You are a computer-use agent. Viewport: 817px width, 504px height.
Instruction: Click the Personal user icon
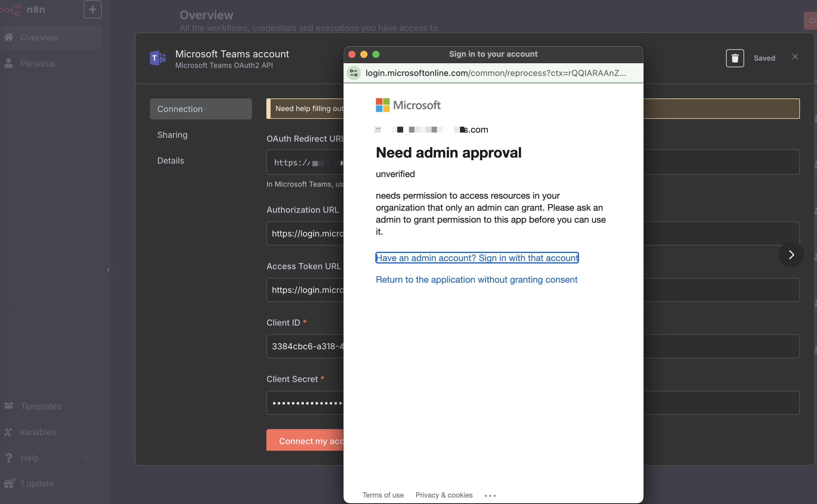(9, 63)
